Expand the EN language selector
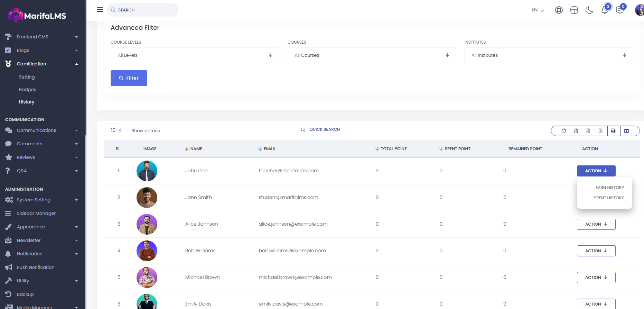Viewport: 644px width, 309px height. [x=538, y=10]
